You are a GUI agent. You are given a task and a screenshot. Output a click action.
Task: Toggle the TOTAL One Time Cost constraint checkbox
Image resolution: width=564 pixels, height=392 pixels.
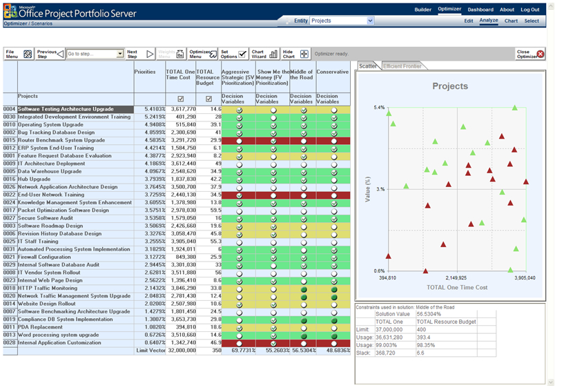tap(181, 99)
